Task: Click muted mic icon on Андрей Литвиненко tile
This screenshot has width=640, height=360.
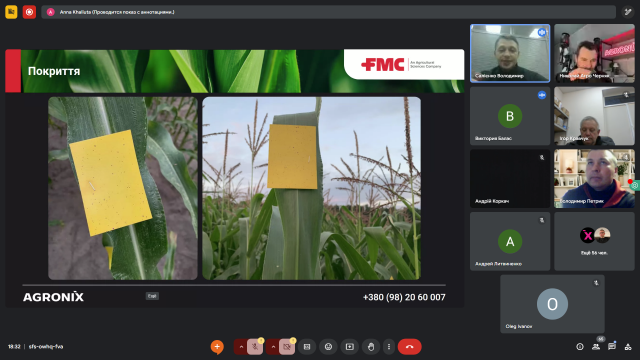Action: tap(542, 220)
